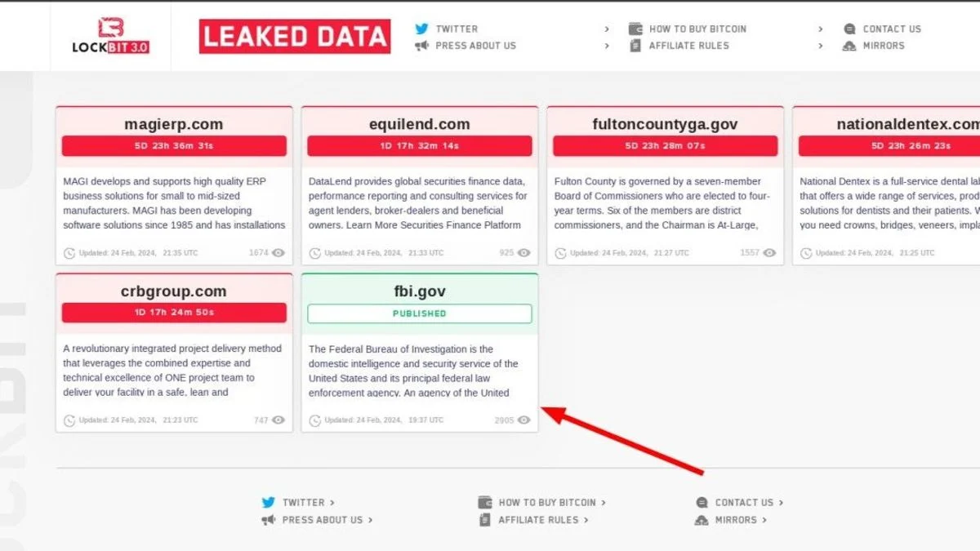Expand the chevron next to Twitter in the header
The image size is (980, 551).
(x=607, y=28)
